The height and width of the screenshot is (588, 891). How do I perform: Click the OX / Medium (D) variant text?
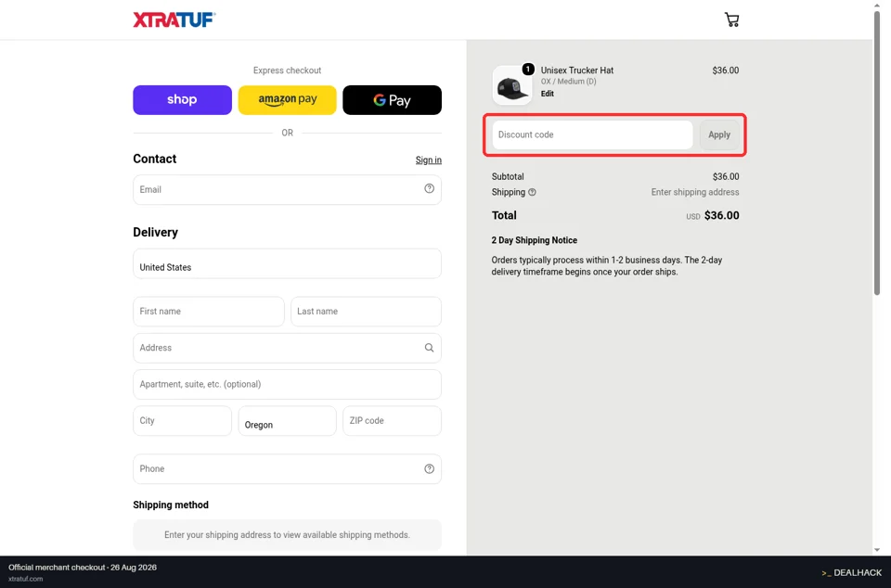568,82
